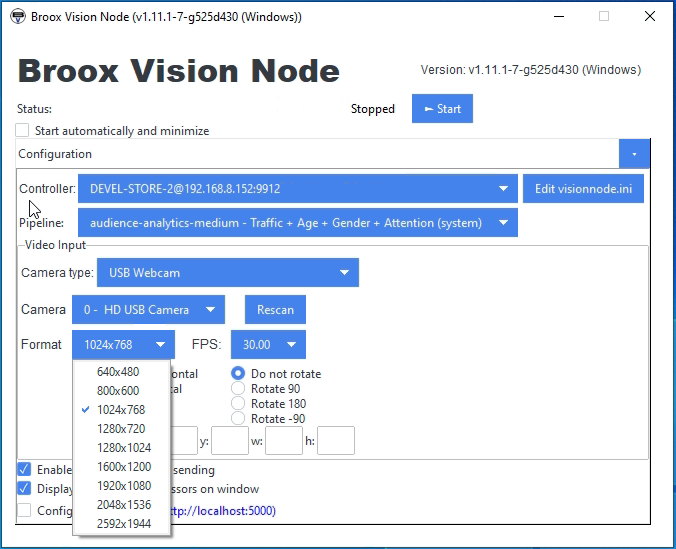This screenshot has height=549, width=676.
Task: Click the w: crop input field
Action: [284, 440]
